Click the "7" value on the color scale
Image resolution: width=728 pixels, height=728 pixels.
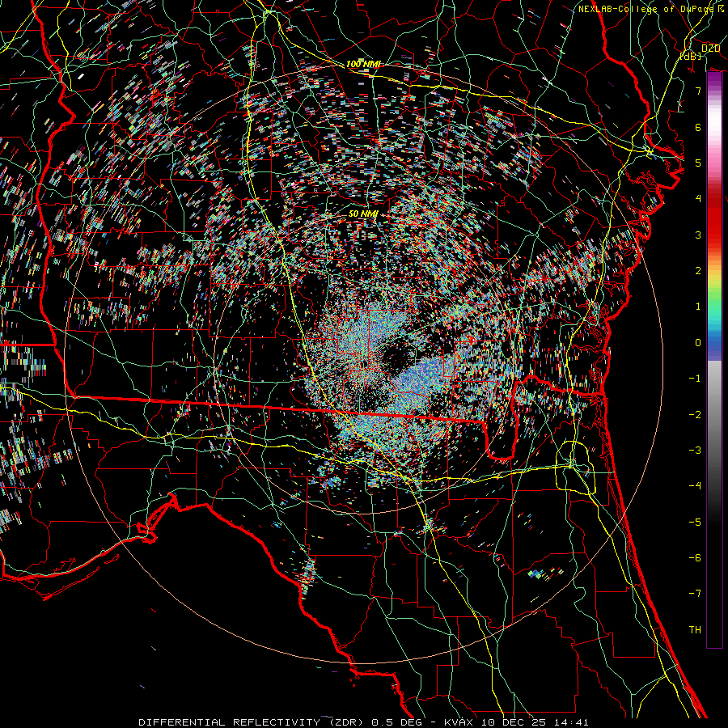(698, 91)
